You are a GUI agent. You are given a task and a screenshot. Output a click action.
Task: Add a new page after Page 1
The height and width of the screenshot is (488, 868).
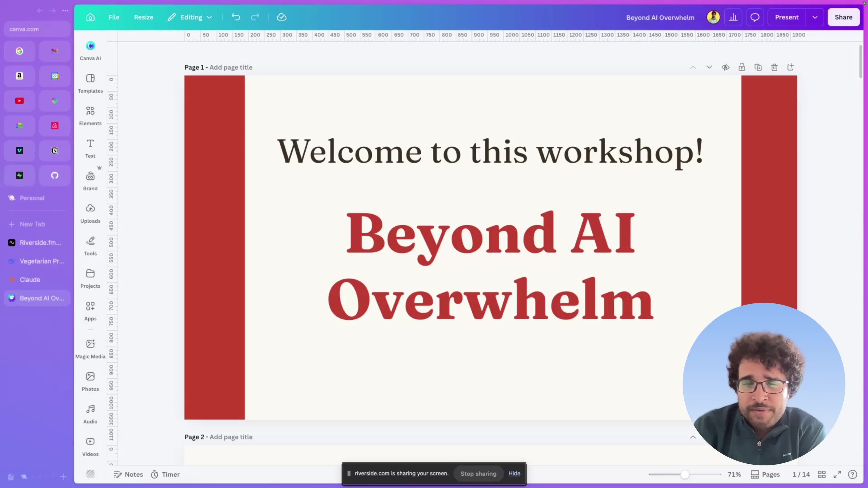(x=790, y=67)
